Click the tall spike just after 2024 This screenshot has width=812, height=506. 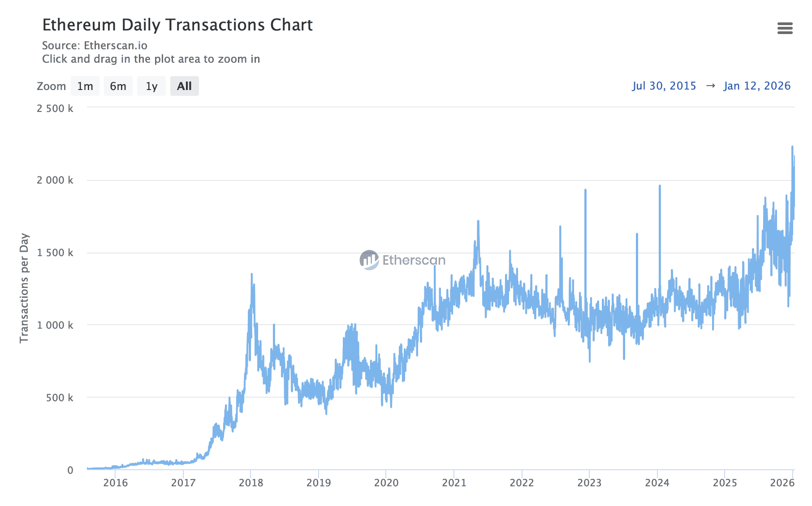(x=660, y=186)
